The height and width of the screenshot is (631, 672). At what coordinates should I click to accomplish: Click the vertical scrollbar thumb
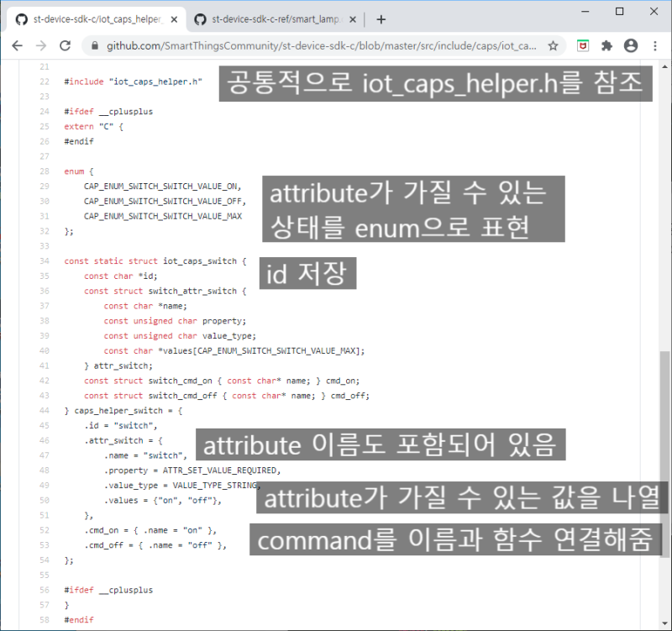[664, 454]
